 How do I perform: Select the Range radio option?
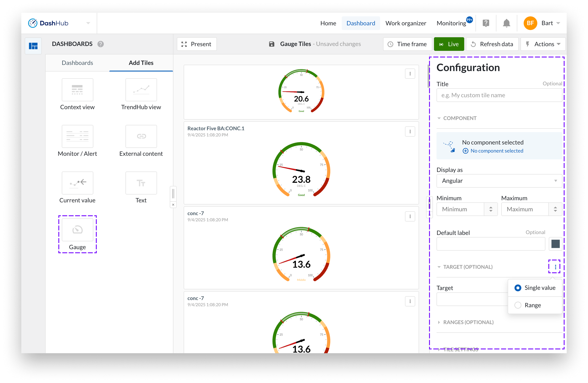tap(518, 305)
